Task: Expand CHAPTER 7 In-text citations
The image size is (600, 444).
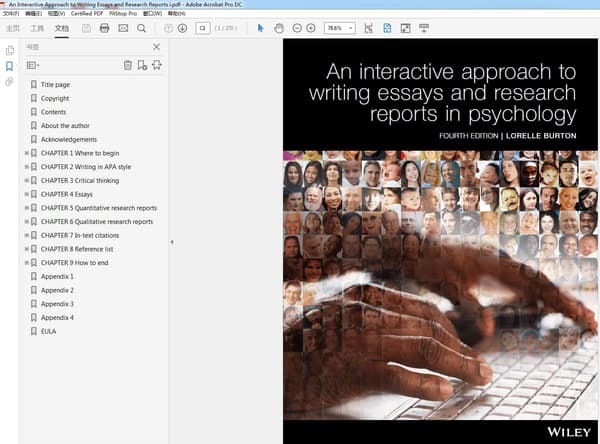Action: point(26,235)
